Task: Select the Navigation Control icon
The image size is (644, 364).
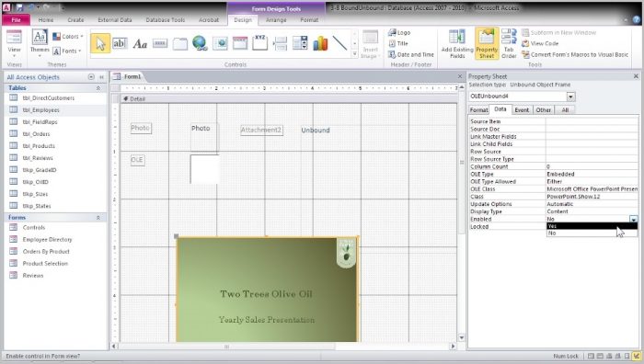Action: click(240, 43)
